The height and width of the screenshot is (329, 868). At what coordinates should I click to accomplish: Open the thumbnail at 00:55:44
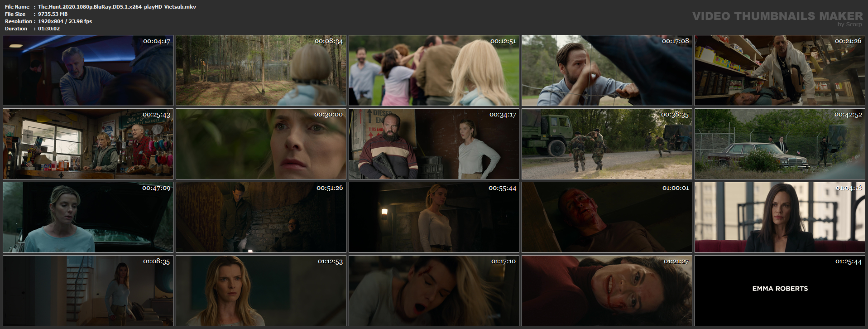pyautogui.click(x=434, y=218)
